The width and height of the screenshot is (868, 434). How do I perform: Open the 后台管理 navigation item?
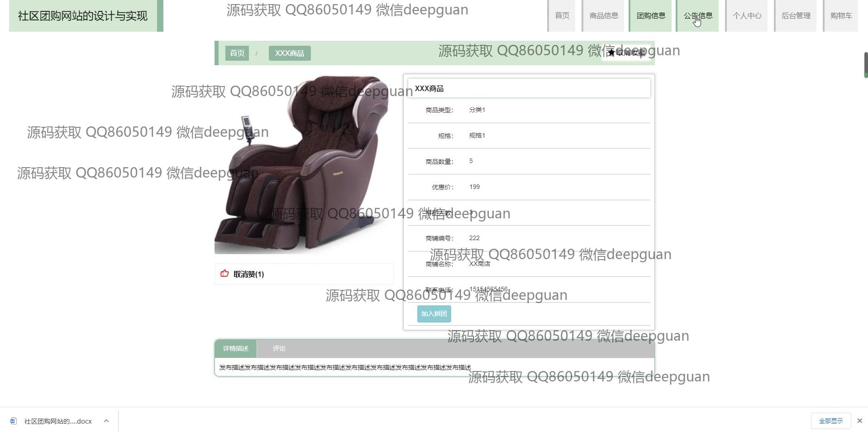795,16
